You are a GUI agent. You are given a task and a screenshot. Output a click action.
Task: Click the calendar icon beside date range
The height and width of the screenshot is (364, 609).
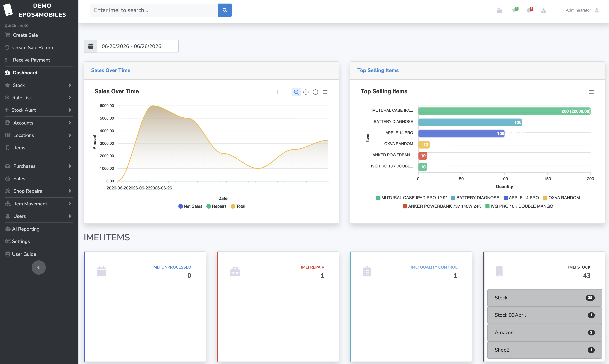[90, 46]
